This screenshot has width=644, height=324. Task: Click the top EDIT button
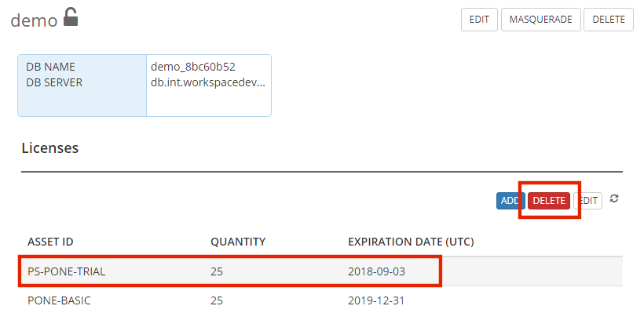[x=479, y=20]
